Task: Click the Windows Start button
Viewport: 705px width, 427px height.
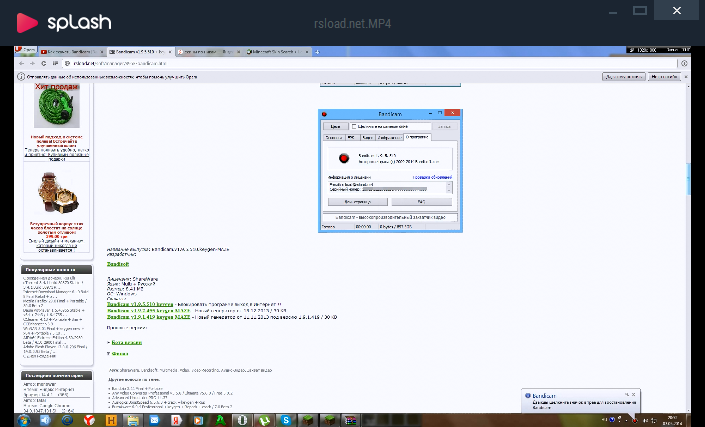Action: [24, 420]
